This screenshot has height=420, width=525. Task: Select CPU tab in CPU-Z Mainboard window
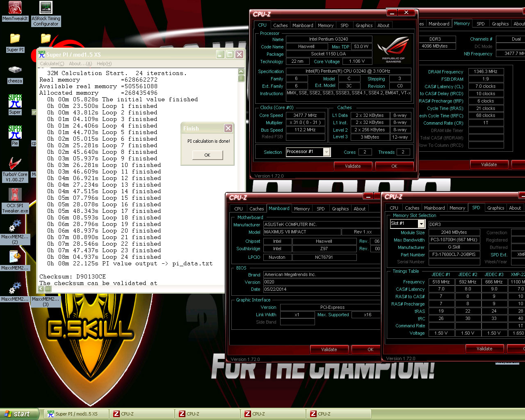pos(239,209)
